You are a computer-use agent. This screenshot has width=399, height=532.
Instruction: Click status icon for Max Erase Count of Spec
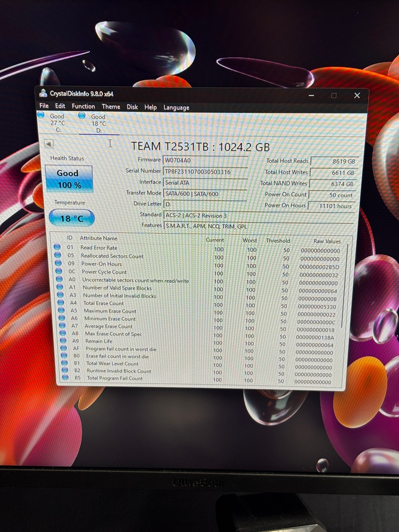pos(63,333)
